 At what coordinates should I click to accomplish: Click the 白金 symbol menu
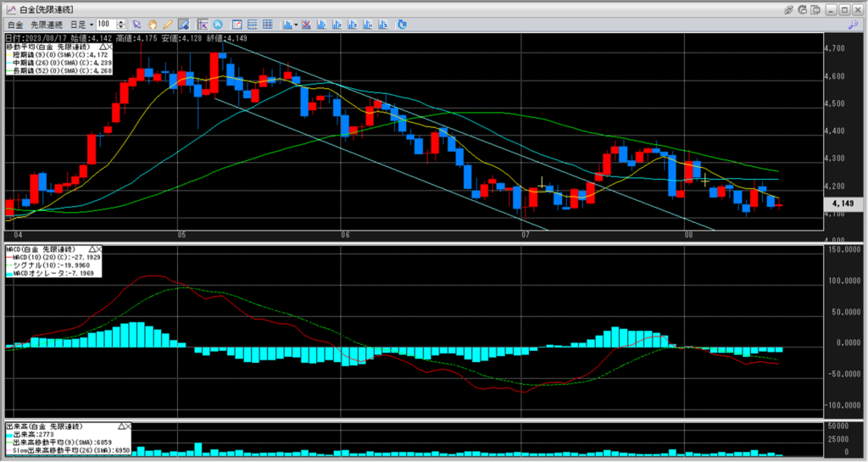pyautogui.click(x=16, y=25)
